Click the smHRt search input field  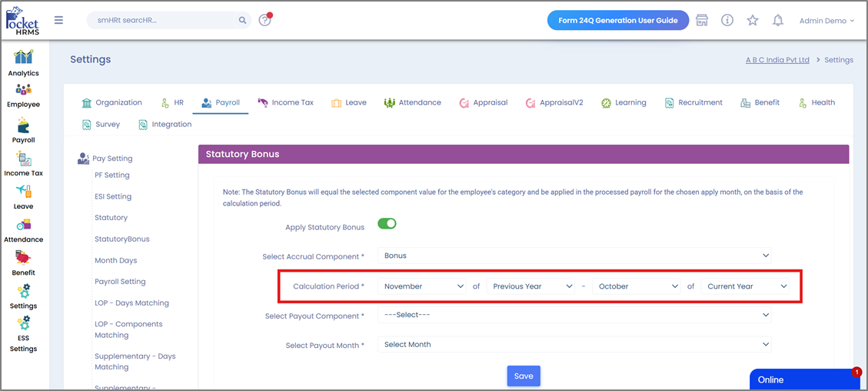[x=161, y=21]
